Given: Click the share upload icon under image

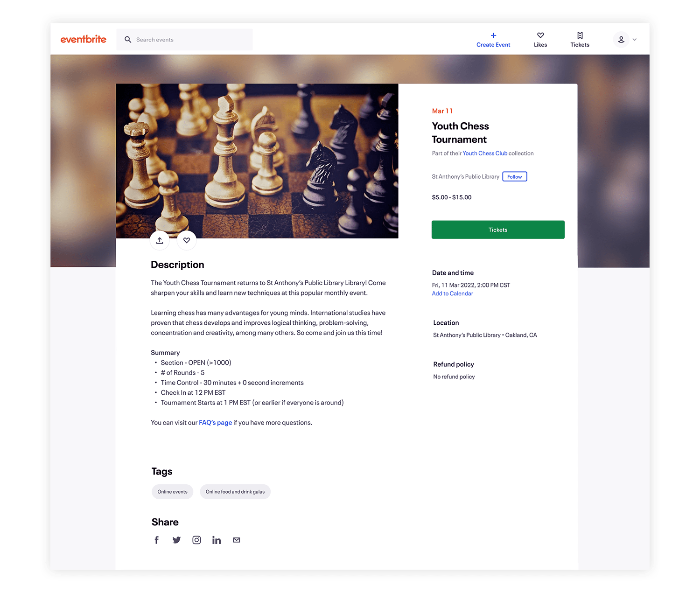Looking at the screenshot, I should pos(160,240).
